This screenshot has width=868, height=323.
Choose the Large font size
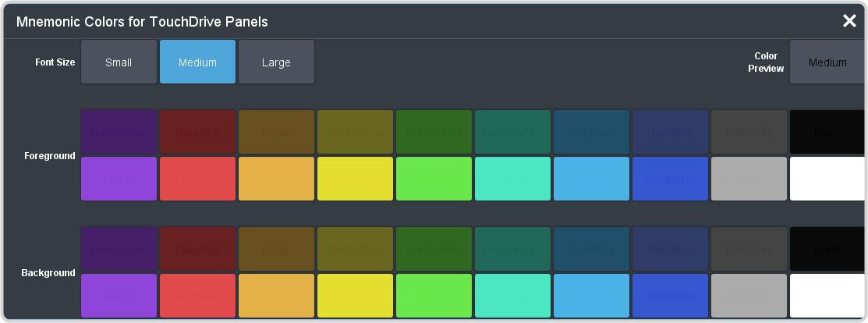(276, 62)
